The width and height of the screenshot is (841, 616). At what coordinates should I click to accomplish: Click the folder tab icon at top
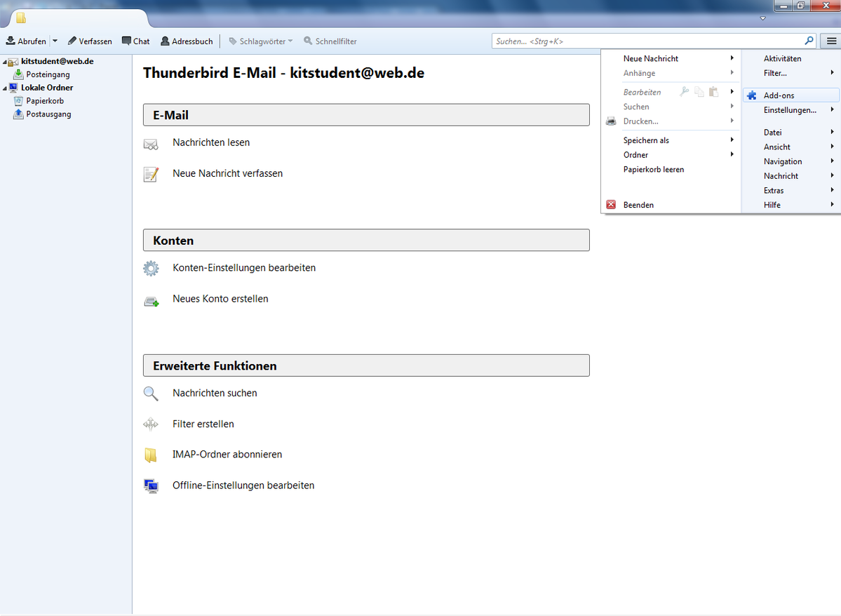point(21,18)
